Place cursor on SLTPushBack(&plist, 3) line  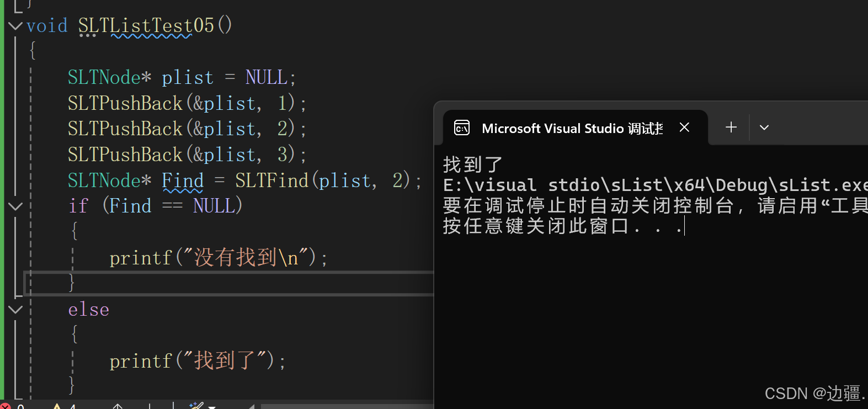click(187, 155)
